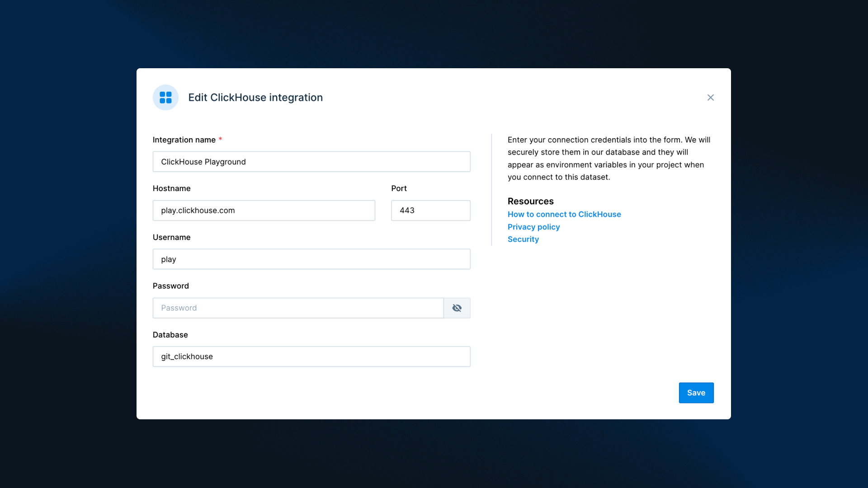Click the Password label above field
Screen dimensions: 868x488
point(171,286)
